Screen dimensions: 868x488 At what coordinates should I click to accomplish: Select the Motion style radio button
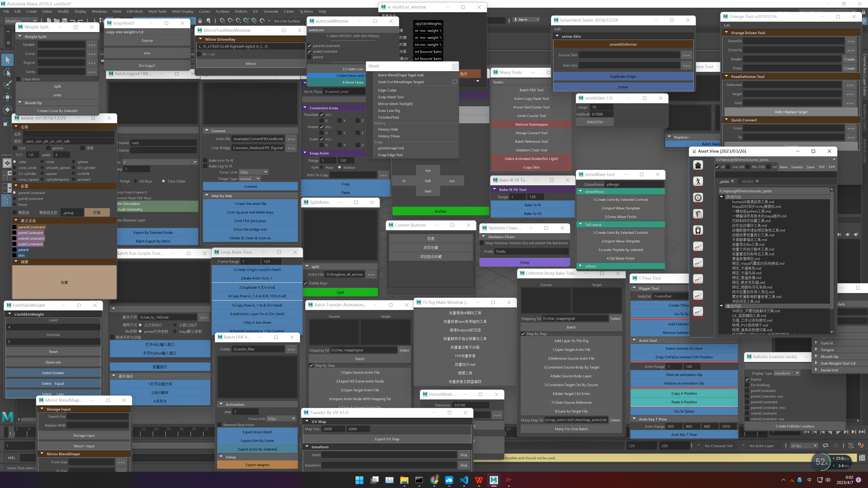point(339,167)
